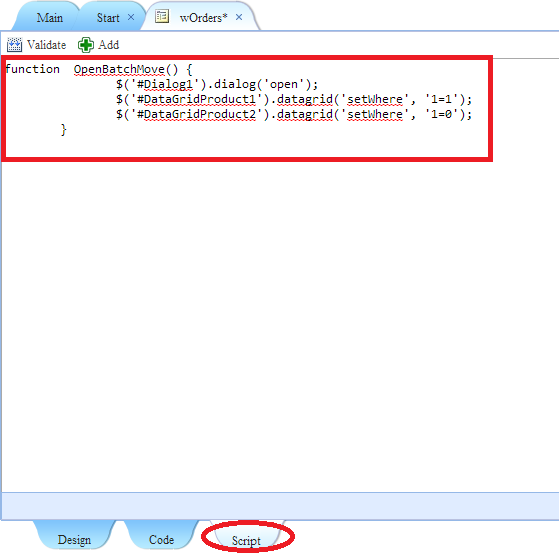Switch to the Design view tab
The image size is (559, 553).
coord(74,539)
